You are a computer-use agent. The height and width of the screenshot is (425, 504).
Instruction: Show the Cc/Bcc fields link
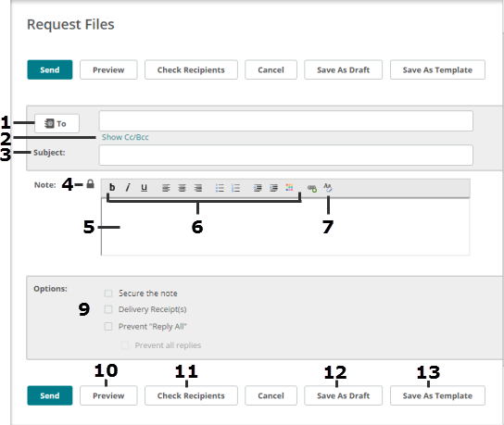click(x=125, y=137)
